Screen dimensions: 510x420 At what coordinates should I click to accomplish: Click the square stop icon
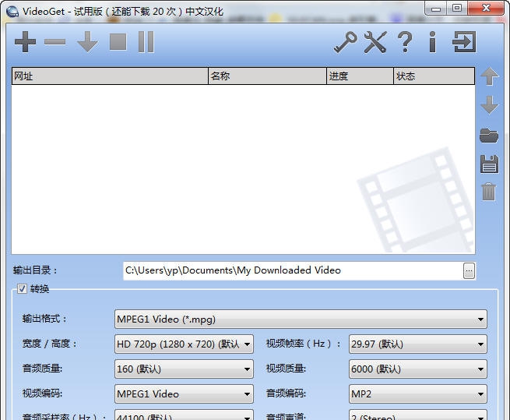pyautogui.click(x=118, y=41)
